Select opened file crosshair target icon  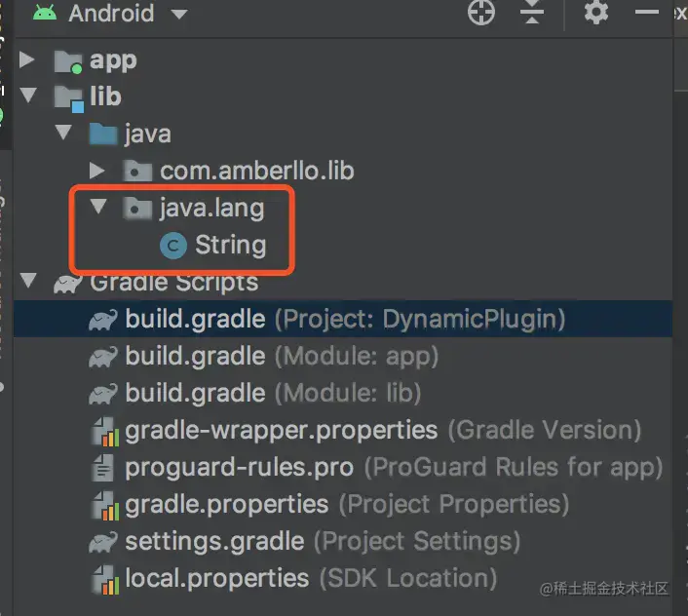pos(480,13)
